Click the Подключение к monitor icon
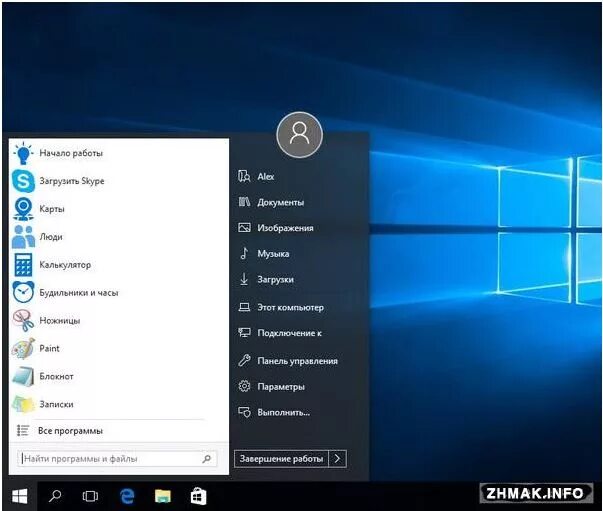 (x=244, y=333)
